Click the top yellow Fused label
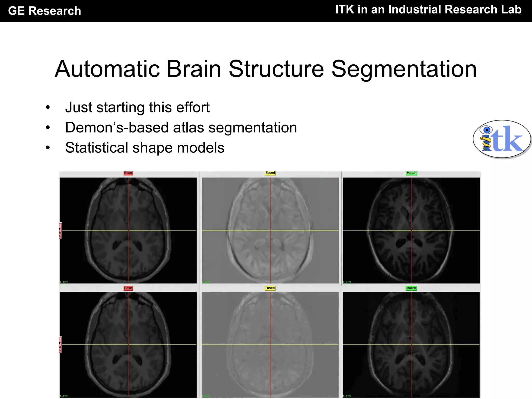This screenshot has width=532, height=399. coord(270,173)
